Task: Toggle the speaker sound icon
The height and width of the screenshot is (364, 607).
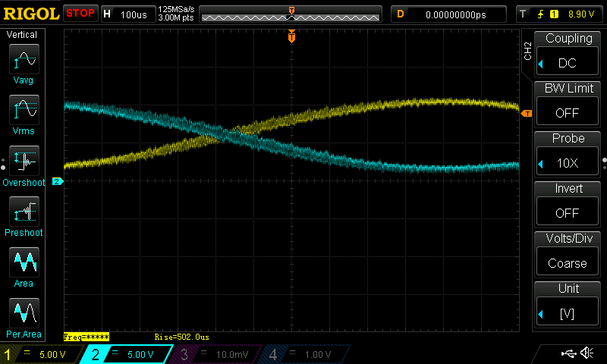Action: coord(587,353)
